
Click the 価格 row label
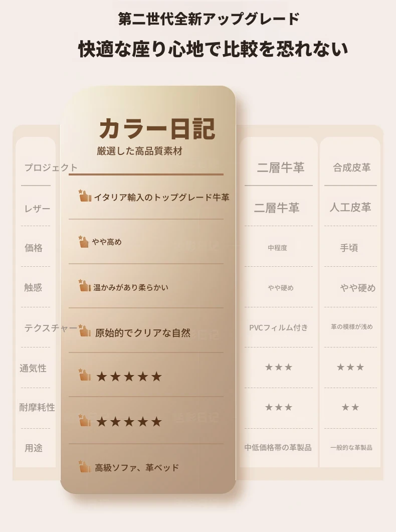coord(34,248)
